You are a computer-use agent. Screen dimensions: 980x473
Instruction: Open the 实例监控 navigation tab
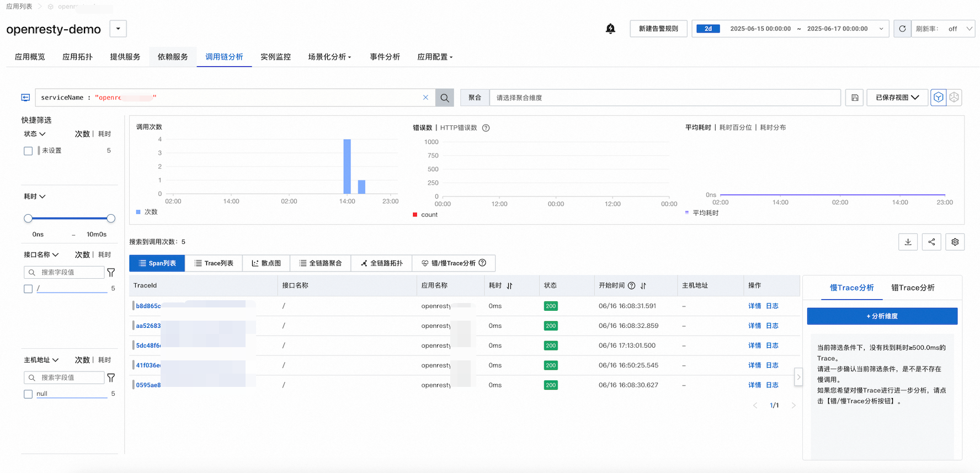tap(275, 57)
